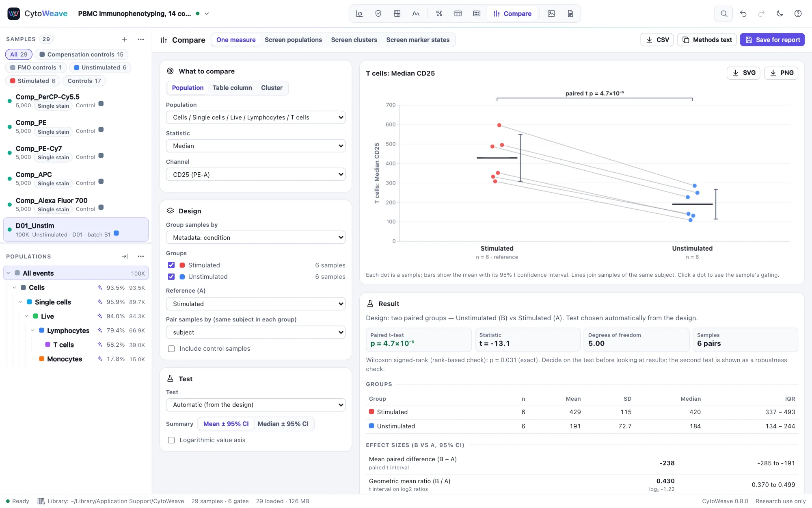Collapse the Populations panel arrow icon
The width and height of the screenshot is (812, 508).
click(x=125, y=256)
